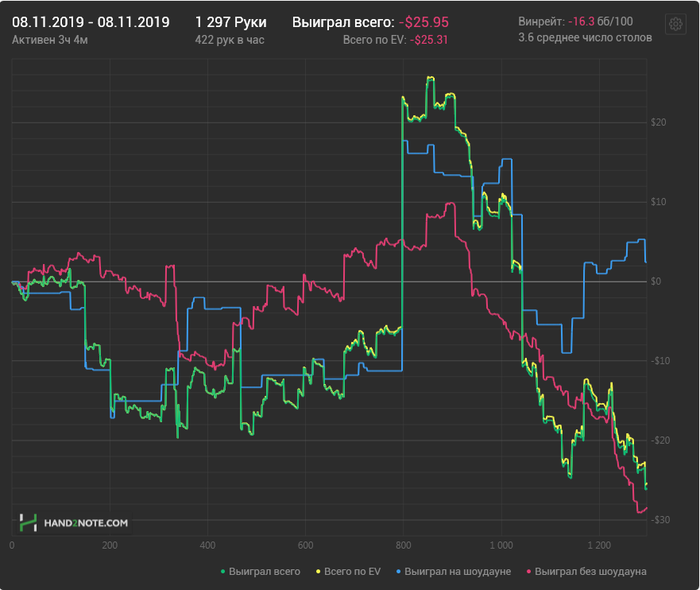Viewport: 700px width, 590px height.
Task: Click the '400' x-axis label
Action: [208, 545]
